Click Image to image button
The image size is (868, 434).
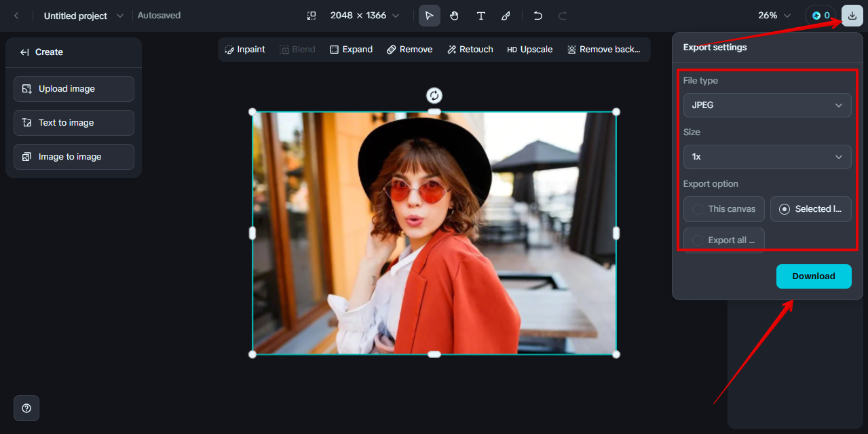click(x=74, y=157)
